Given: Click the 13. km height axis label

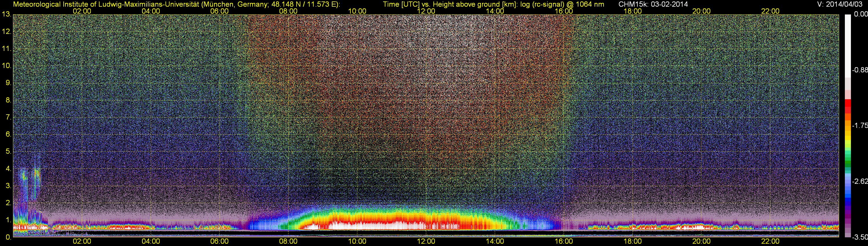Looking at the screenshot, I should 7,14.
